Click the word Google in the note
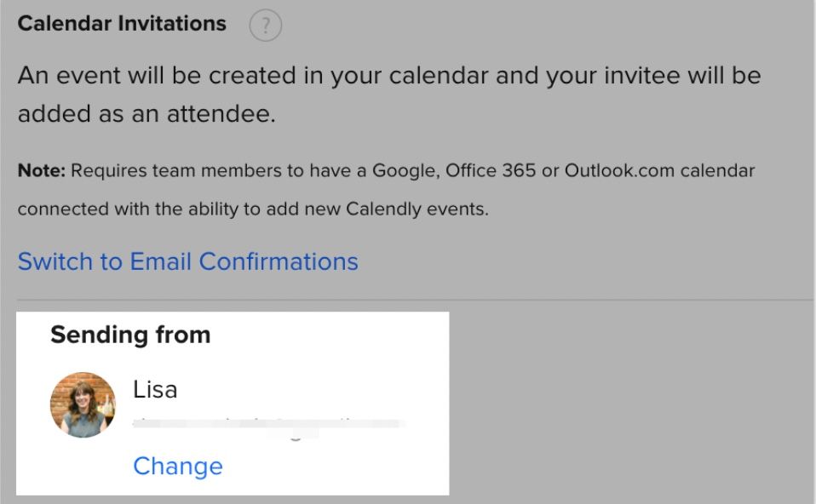This screenshot has height=504, width=816. click(406, 171)
